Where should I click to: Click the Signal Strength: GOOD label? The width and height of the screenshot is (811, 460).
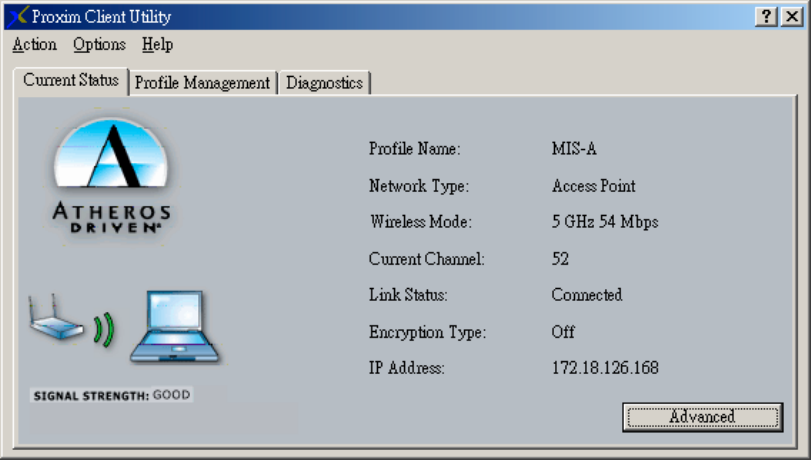[112, 395]
